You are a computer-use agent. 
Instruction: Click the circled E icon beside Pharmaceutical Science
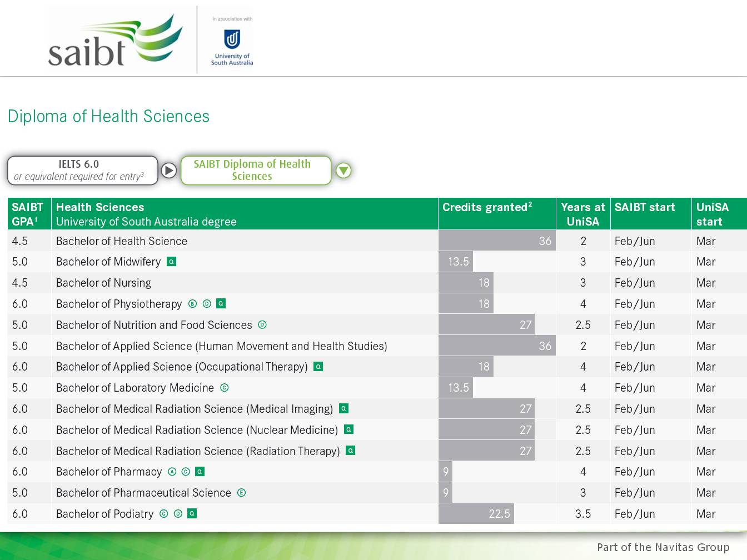click(241, 492)
